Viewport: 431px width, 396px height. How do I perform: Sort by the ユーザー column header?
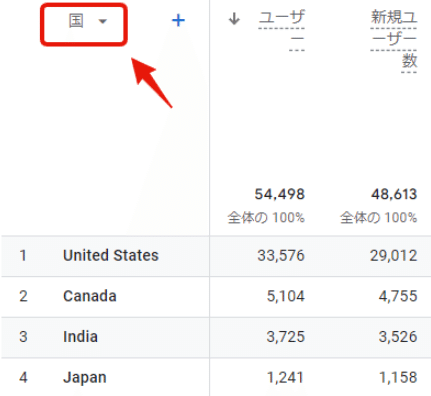[282, 30]
